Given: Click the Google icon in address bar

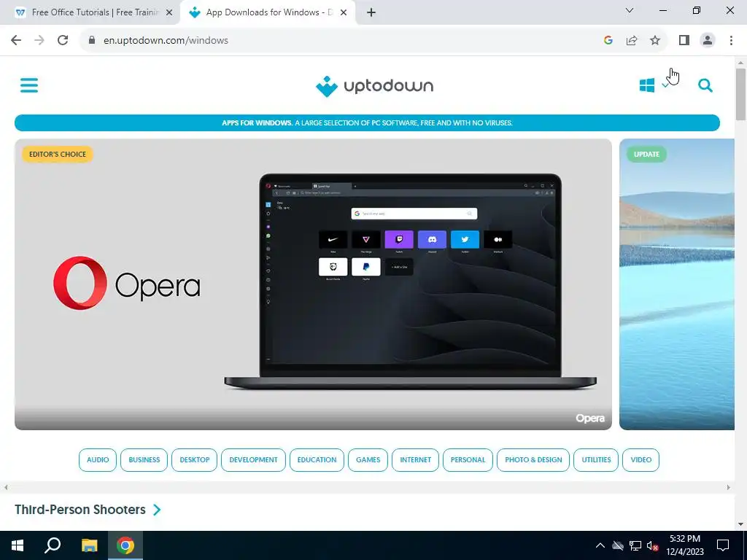Looking at the screenshot, I should tap(608, 40).
